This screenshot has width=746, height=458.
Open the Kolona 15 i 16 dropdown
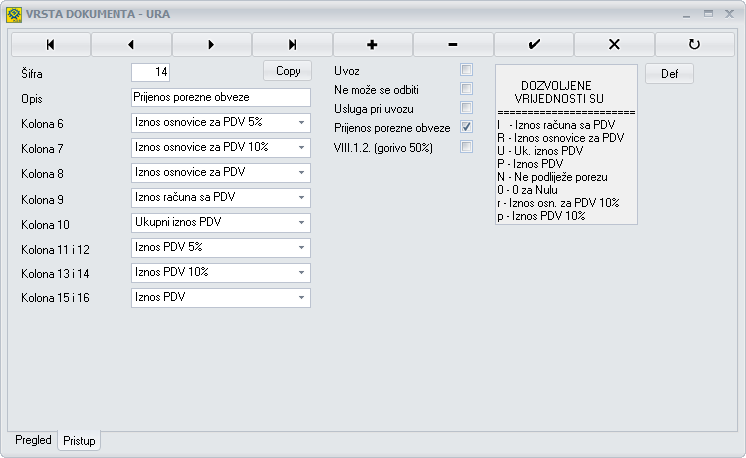(301, 297)
